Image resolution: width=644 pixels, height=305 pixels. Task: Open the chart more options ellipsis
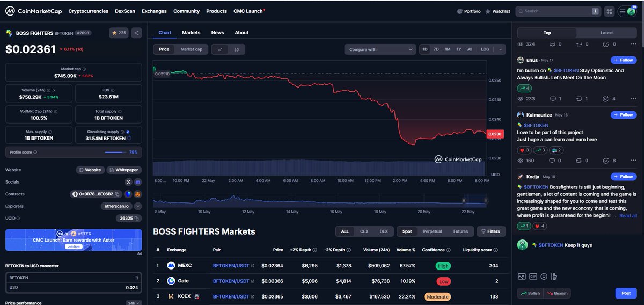tap(501, 49)
